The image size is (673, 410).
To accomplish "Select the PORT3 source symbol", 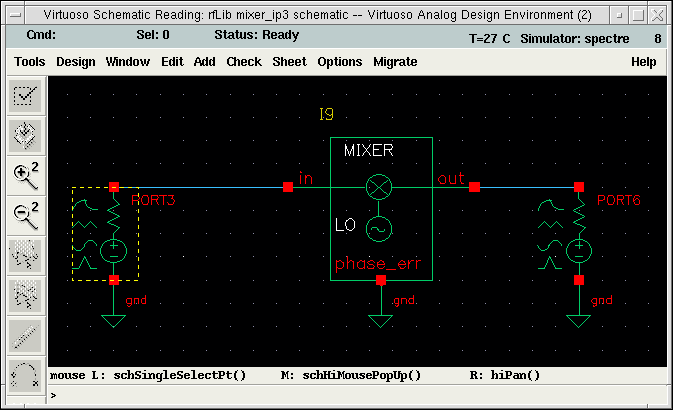I will tap(105, 234).
